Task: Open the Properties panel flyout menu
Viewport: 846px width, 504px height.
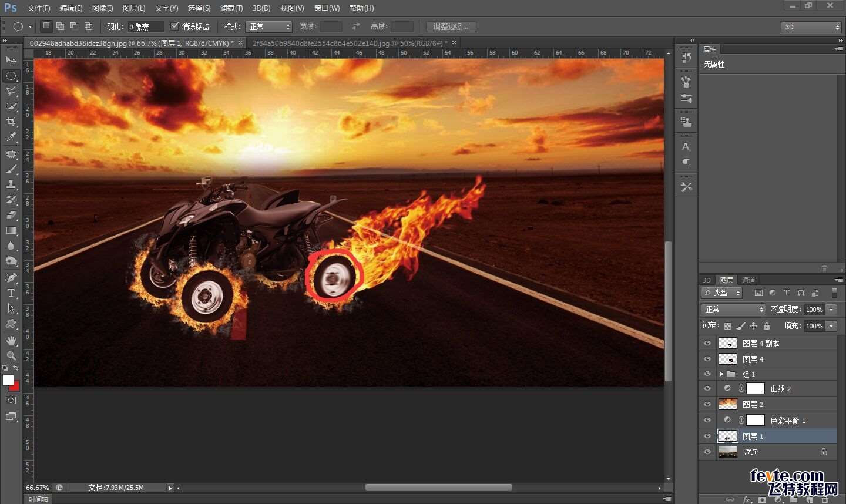Action: [x=839, y=49]
